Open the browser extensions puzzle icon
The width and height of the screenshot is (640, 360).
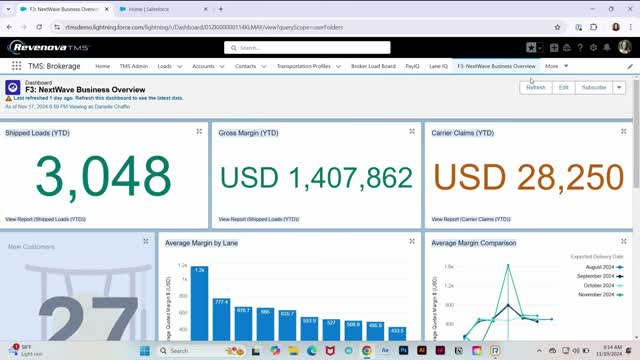click(x=593, y=27)
